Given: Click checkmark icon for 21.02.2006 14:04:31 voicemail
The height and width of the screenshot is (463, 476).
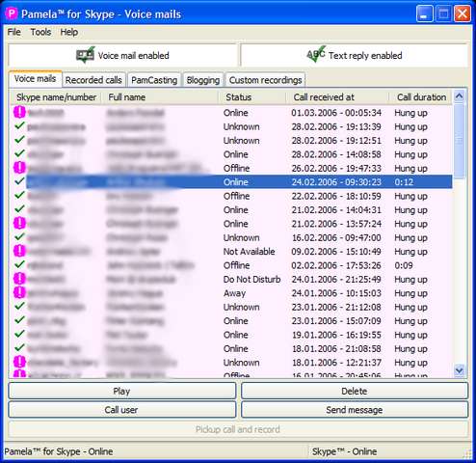Looking at the screenshot, I should click(19, 209).
